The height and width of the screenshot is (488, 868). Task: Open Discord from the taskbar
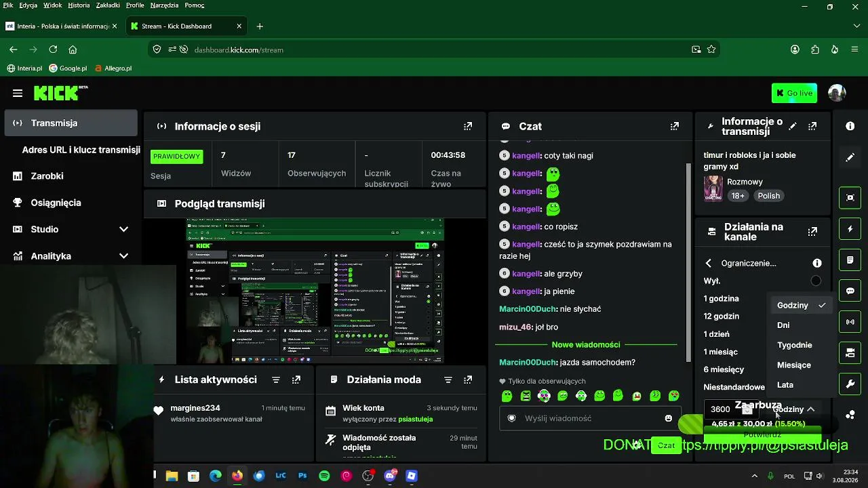(390, 476)
